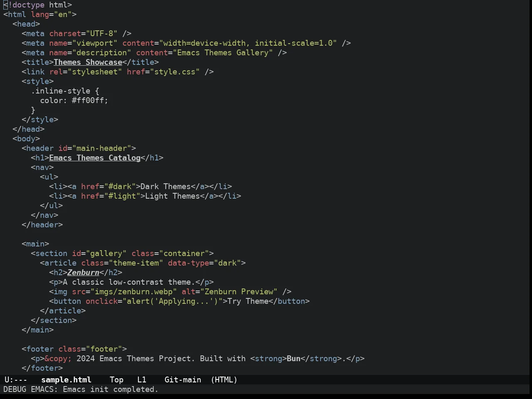Click '2024 Emacs Themes Project.' footer text

[x=136, y=358]
